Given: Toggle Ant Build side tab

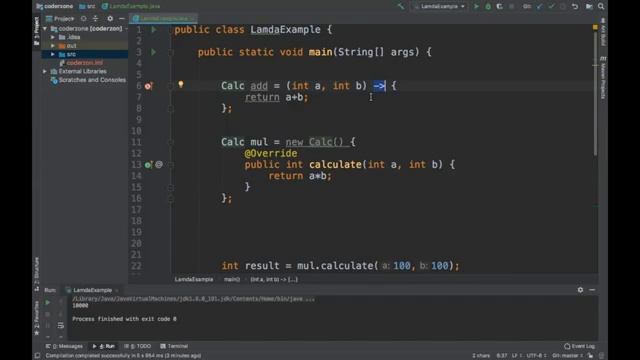Looking at the screenshot, I should coord(604,32).
